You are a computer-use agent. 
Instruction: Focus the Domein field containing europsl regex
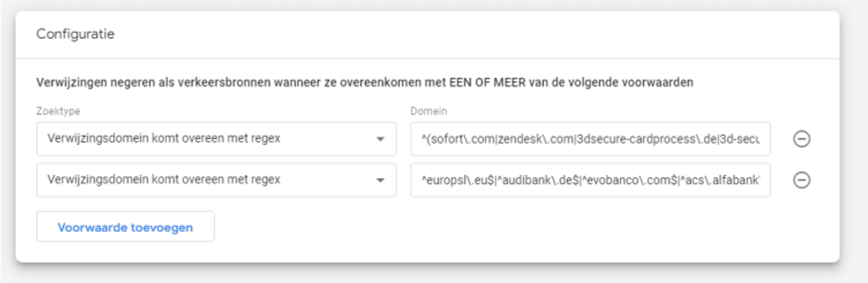[x=591, y=180]
